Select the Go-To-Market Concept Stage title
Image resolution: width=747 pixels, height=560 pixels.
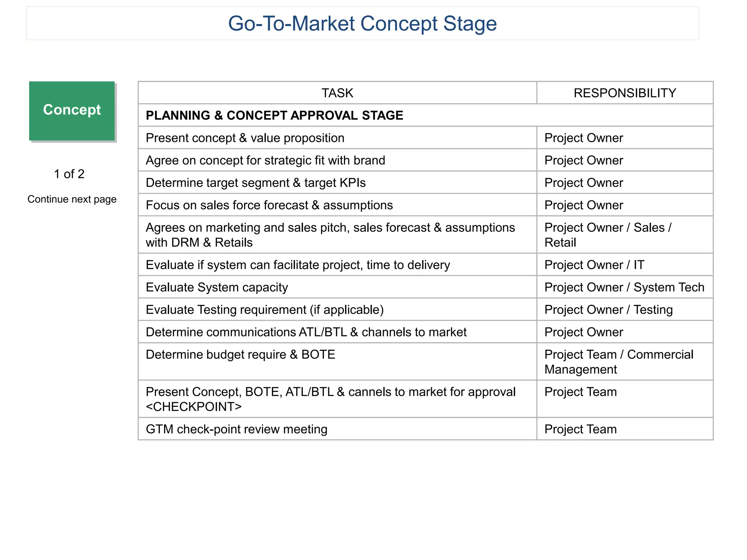(x=362, y=23)
